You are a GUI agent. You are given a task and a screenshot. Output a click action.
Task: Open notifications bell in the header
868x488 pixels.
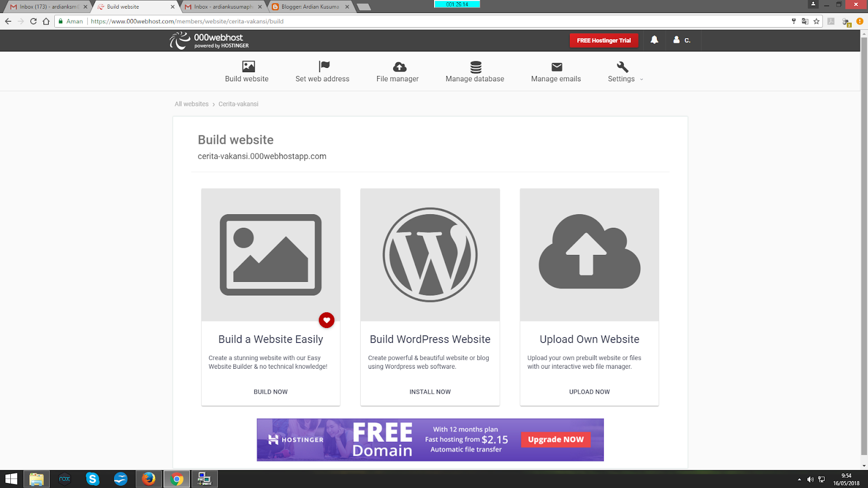pos(654,40)
